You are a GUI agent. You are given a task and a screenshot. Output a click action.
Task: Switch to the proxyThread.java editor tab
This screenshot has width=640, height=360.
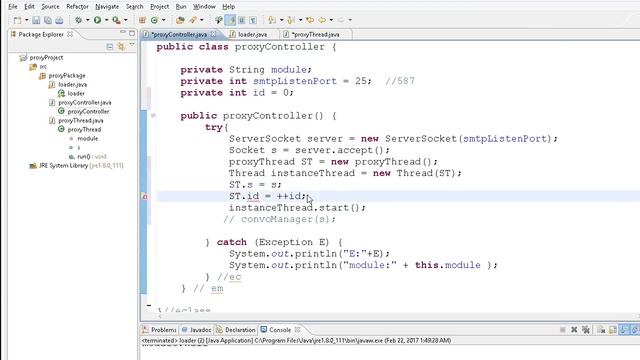[x=316, y=35]
